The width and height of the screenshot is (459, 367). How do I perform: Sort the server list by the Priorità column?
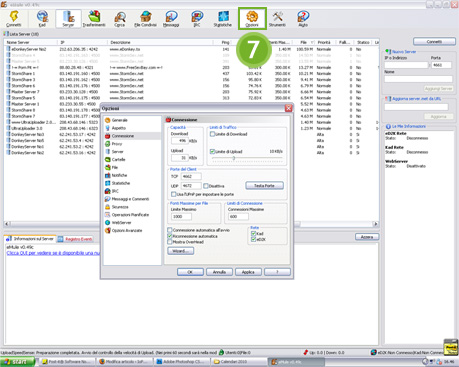[x=324, y=42]
